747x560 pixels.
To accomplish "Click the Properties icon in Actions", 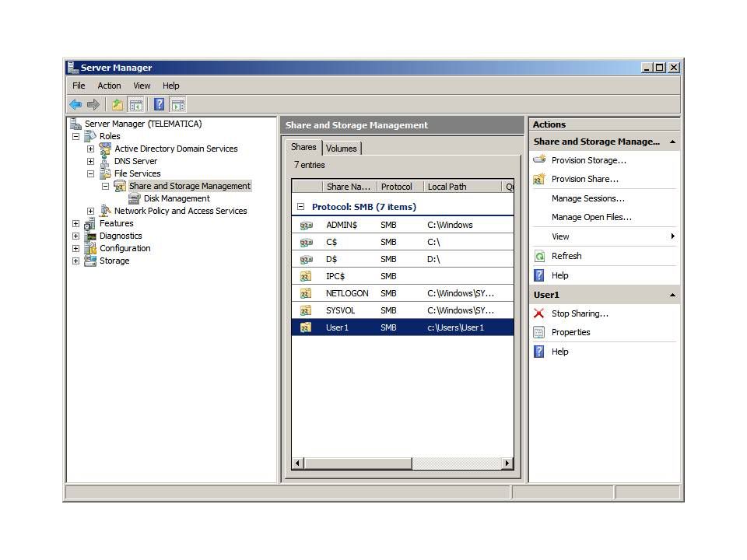I will (539, 332).
